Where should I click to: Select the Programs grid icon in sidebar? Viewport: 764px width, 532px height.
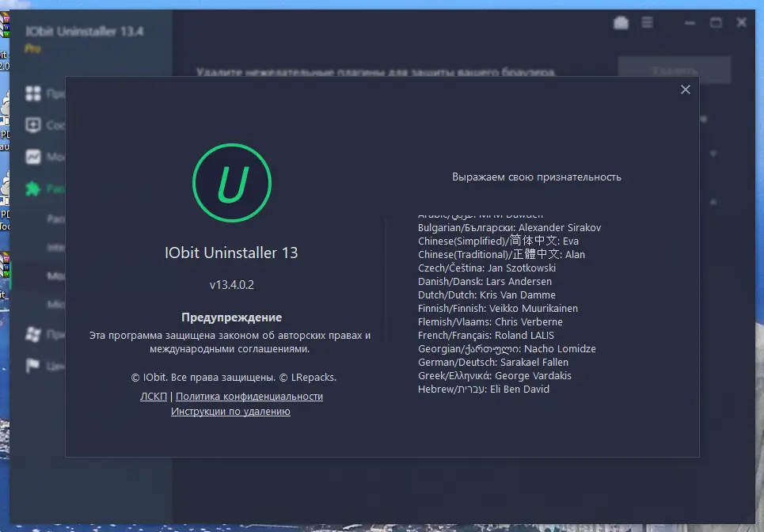pos(33,93)
